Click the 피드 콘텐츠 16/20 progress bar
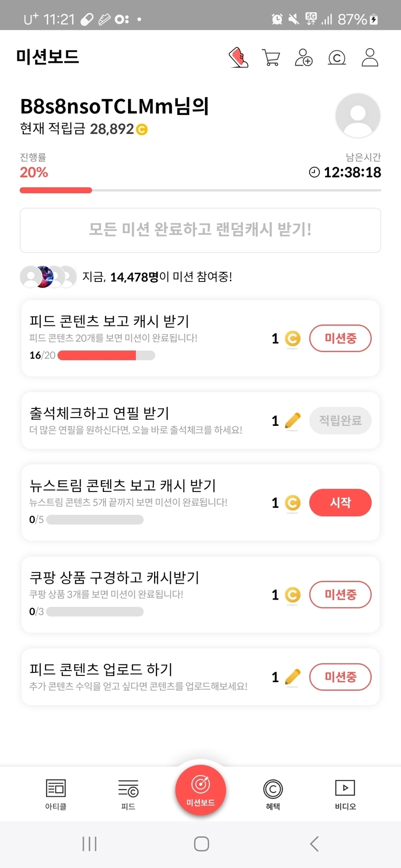 click(106, 355)
